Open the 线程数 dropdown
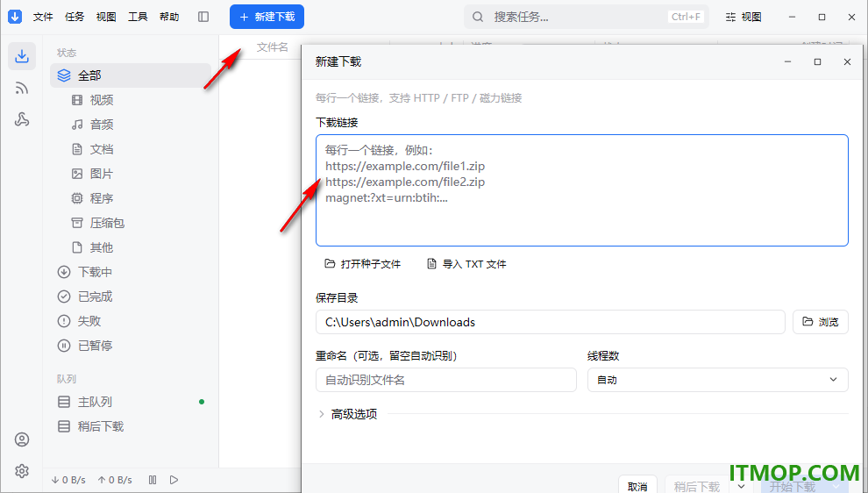This screenshot has width=868, height=493. point(717,380)
